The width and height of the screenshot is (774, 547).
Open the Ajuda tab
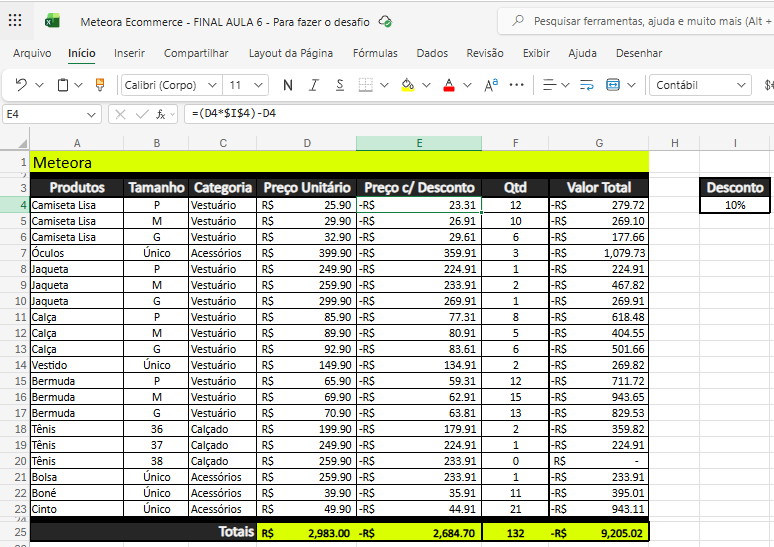click(582, 53)
